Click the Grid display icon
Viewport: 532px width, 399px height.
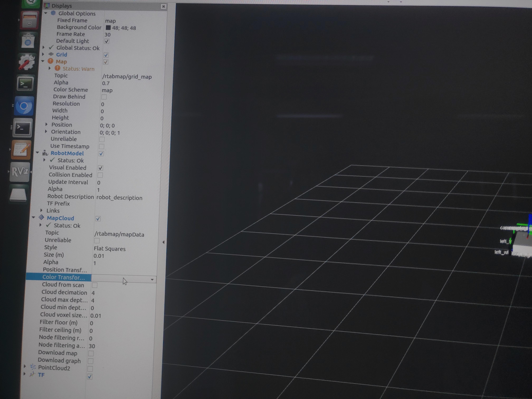click(51, 54)
